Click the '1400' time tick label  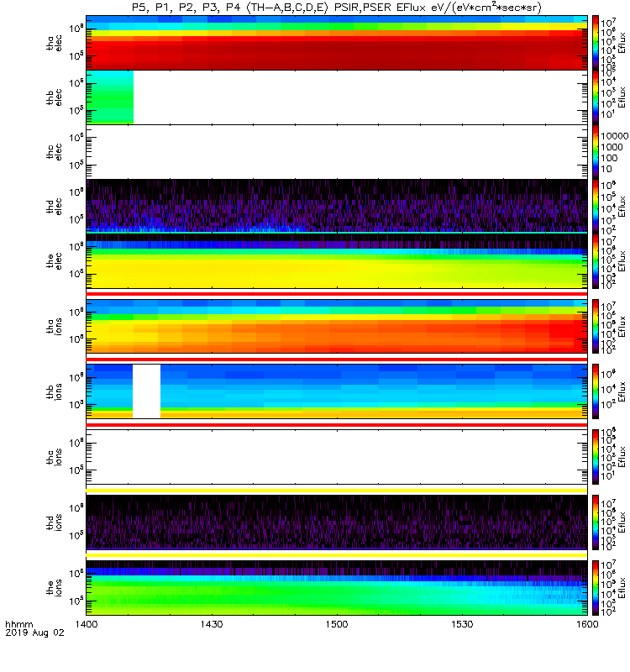(87, 624)
